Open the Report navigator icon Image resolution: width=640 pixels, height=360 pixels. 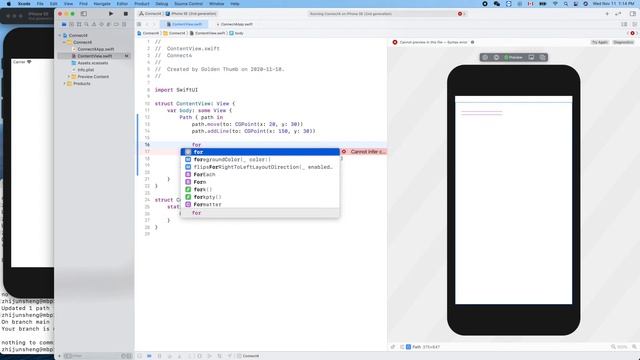tap(124, 24)
